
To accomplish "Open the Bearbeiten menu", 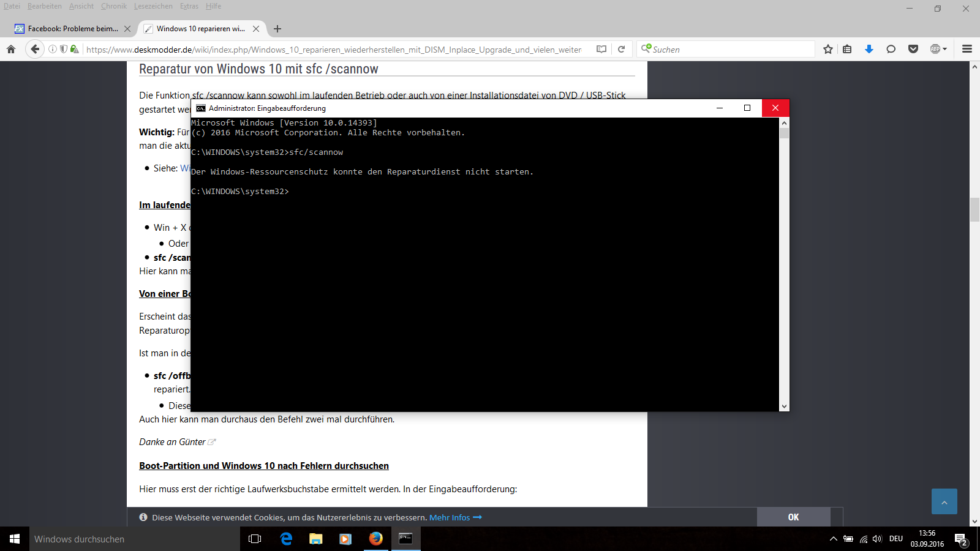I will tap(44, 6).
